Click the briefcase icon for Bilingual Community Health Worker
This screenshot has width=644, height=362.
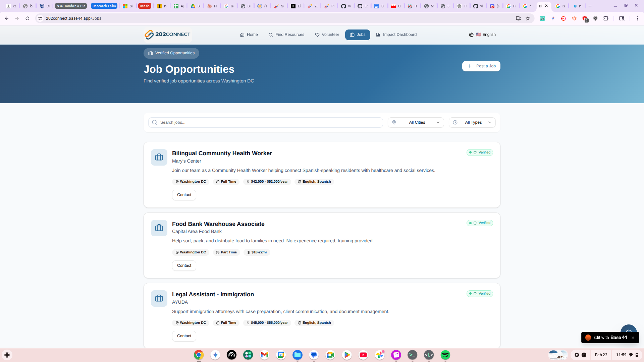pos(159,157)
